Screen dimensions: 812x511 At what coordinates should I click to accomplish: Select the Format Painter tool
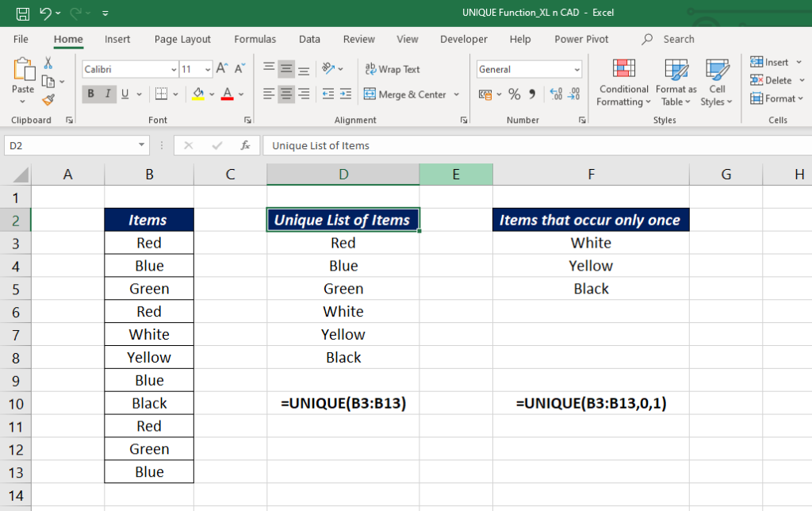48,98
